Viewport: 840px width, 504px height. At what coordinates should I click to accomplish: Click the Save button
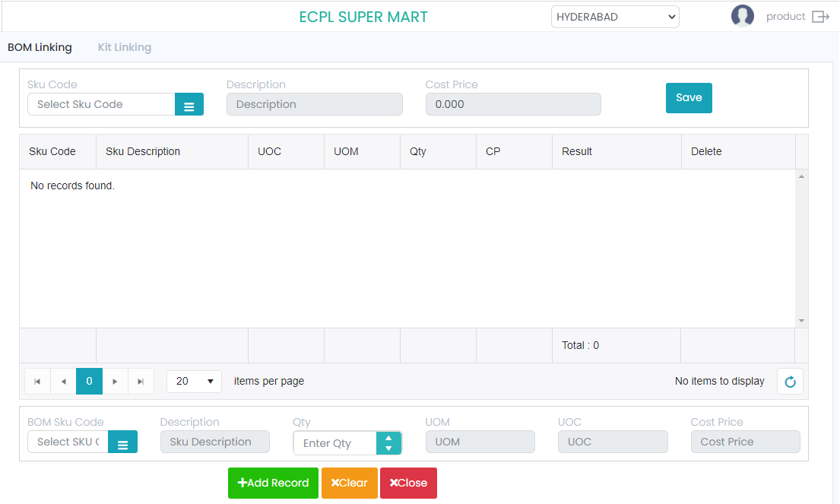click(689, 98)
